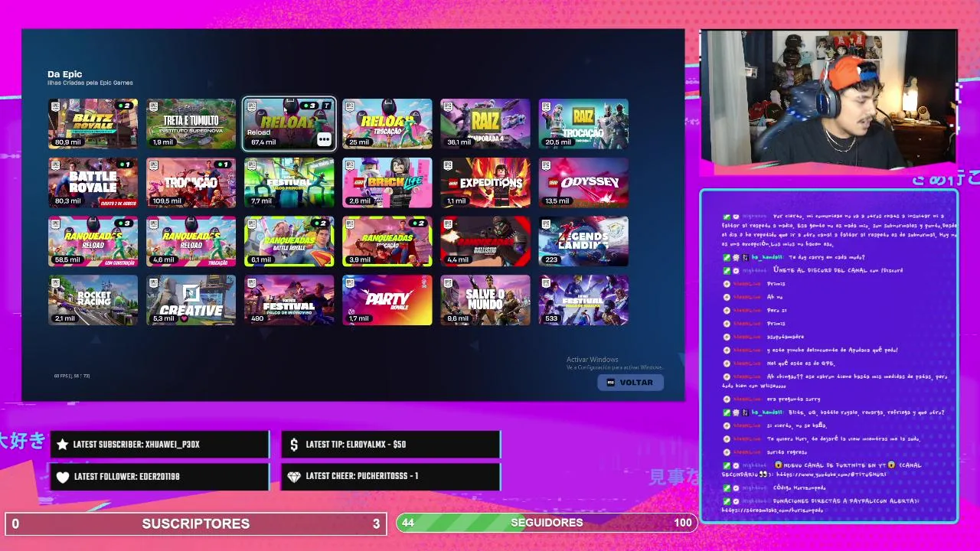Screen dimensions: 980x551
Task: Click the key icon on Voltar button
Action: [x=610, y=383]
